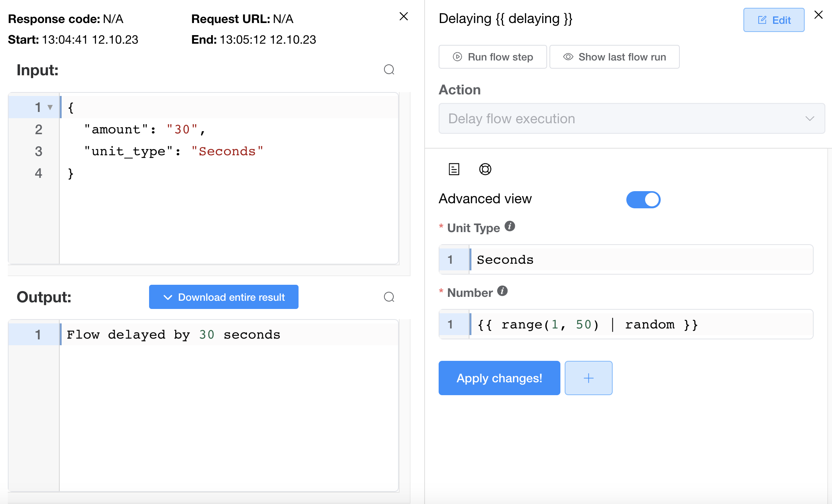Open the document notes icon
The image size is (832, 504).
pyautogui.click(x=454, y=169)
